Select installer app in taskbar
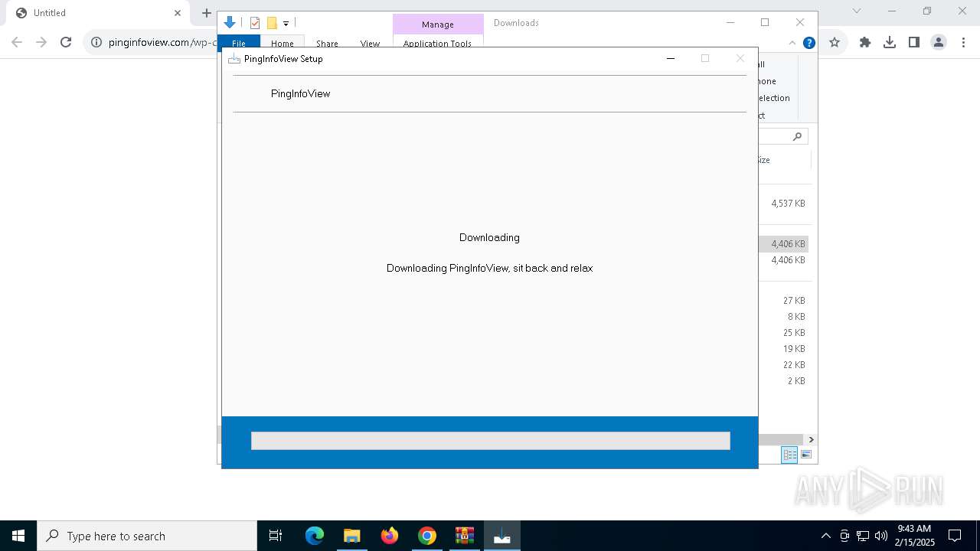The height and width of the screenshot is (551, 980). tap(502, 536)
